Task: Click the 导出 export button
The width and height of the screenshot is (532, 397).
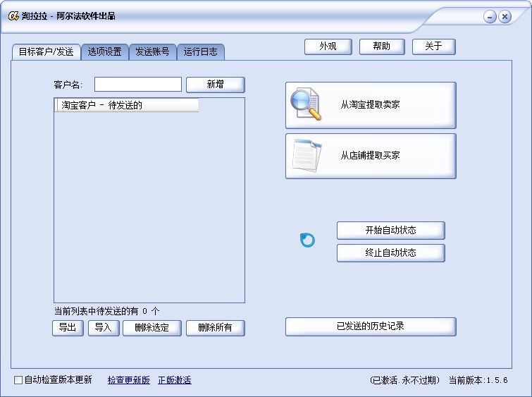Action: point(68,328)
